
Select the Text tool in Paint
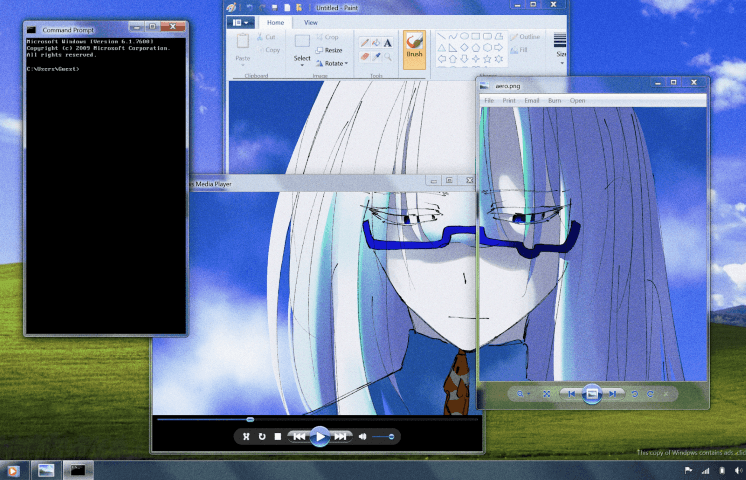(388, 43)
